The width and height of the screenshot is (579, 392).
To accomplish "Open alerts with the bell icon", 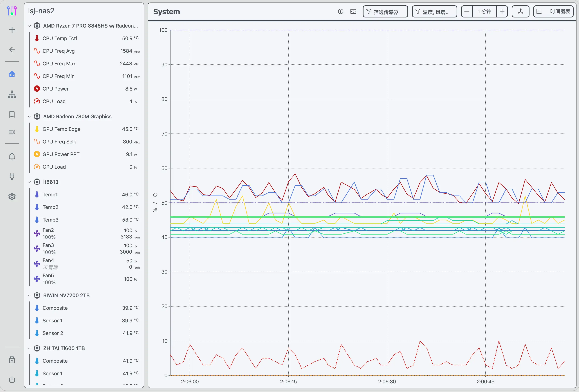I will point(12,157).
